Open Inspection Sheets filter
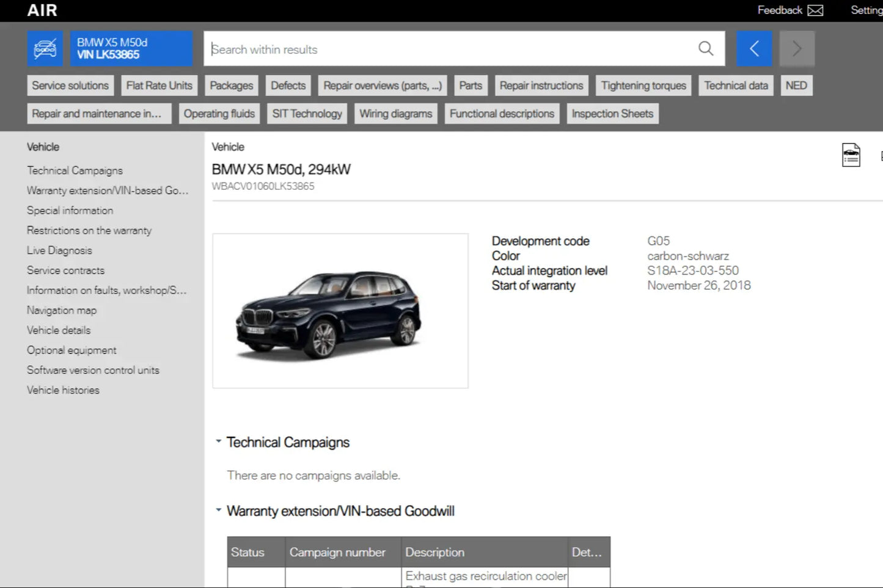The width and height of the screenshot is (883, 588). pos(612,114)
